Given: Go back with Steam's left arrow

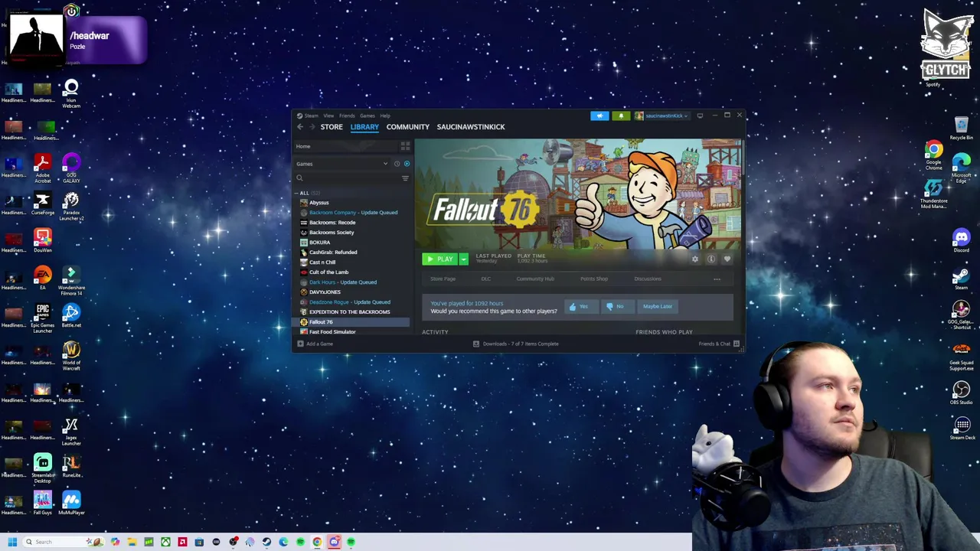Looking at the screenshot, I should pyautogui.click(x=300, y=127).
